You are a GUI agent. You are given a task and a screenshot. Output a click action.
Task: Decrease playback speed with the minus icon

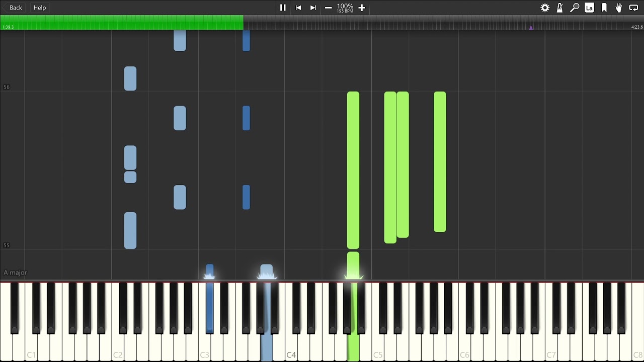(328, 8)
